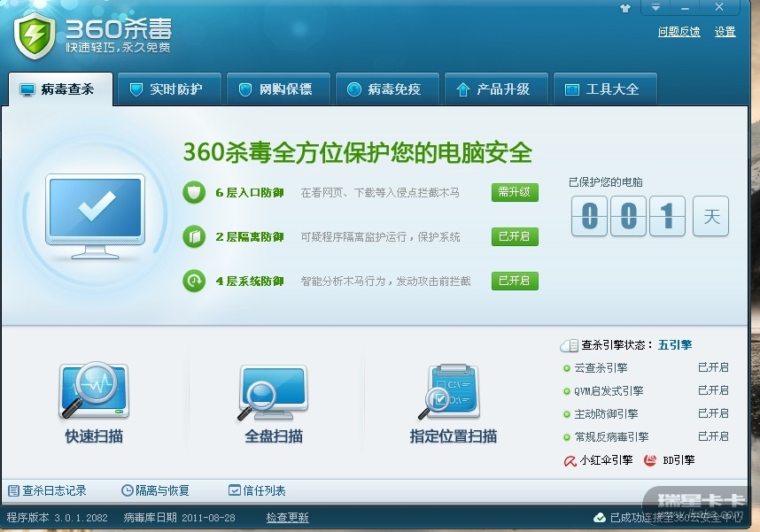The height and width of the screenshot is (532, 760).
Task: Click the 病毒查杀 tab monitor icon
Action: [x=27, y=89]
